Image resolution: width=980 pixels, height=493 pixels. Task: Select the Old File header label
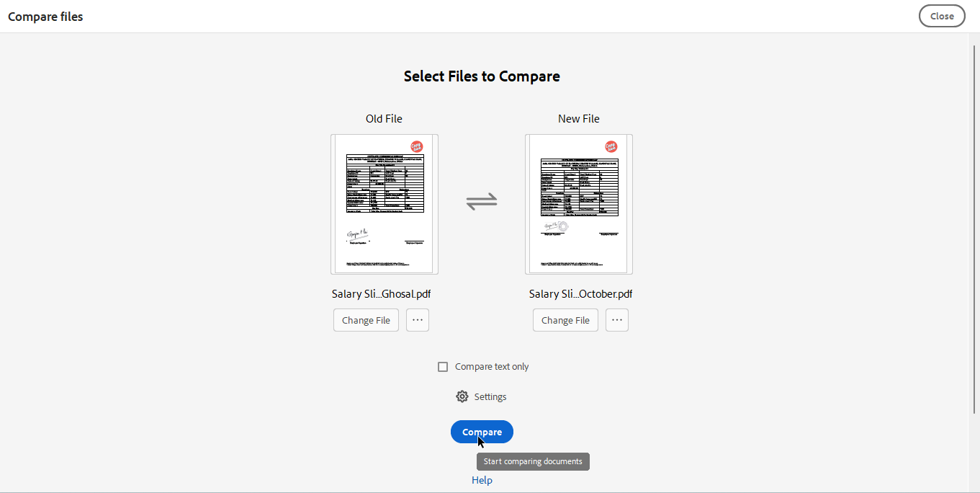[x=384, y=118]
